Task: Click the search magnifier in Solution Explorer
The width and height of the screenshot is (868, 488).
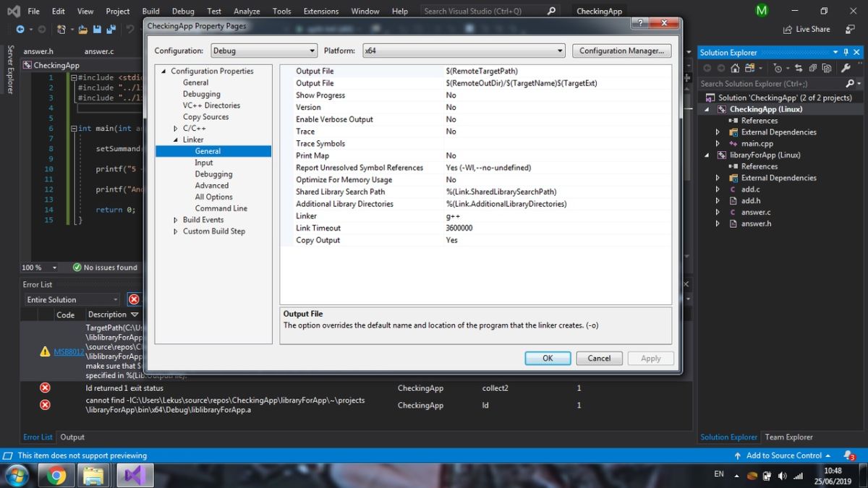Action: pyautogui.click(x=849, y=83)
